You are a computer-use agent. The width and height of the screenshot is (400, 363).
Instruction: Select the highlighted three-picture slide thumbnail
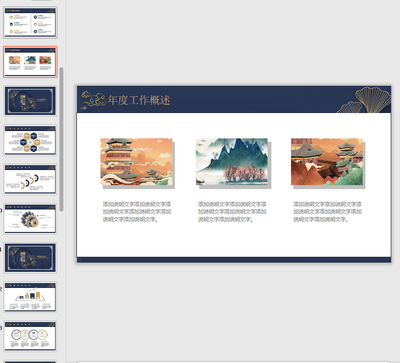[x=30, y=62]
